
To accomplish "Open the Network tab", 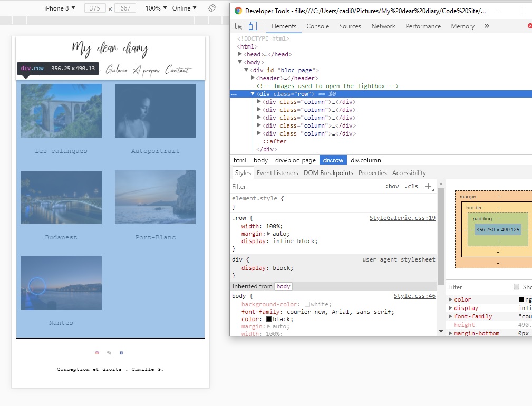I will tap(383, 26).
